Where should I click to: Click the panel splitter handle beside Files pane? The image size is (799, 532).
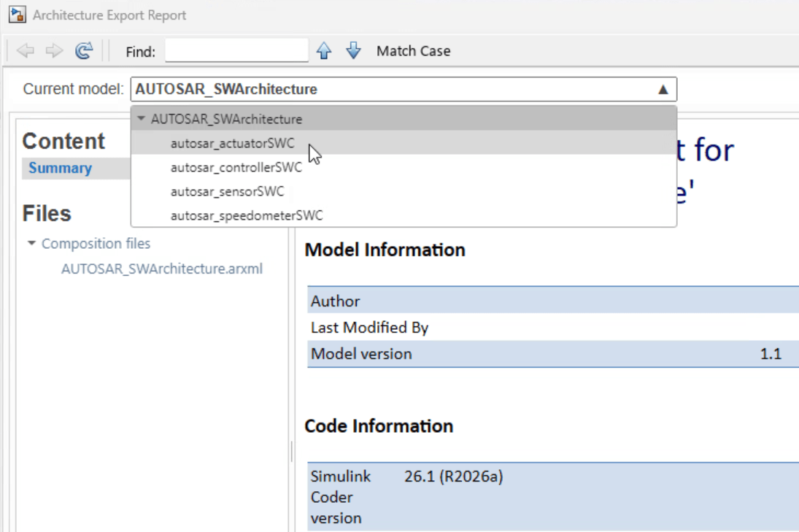click(x=292, y=452)
